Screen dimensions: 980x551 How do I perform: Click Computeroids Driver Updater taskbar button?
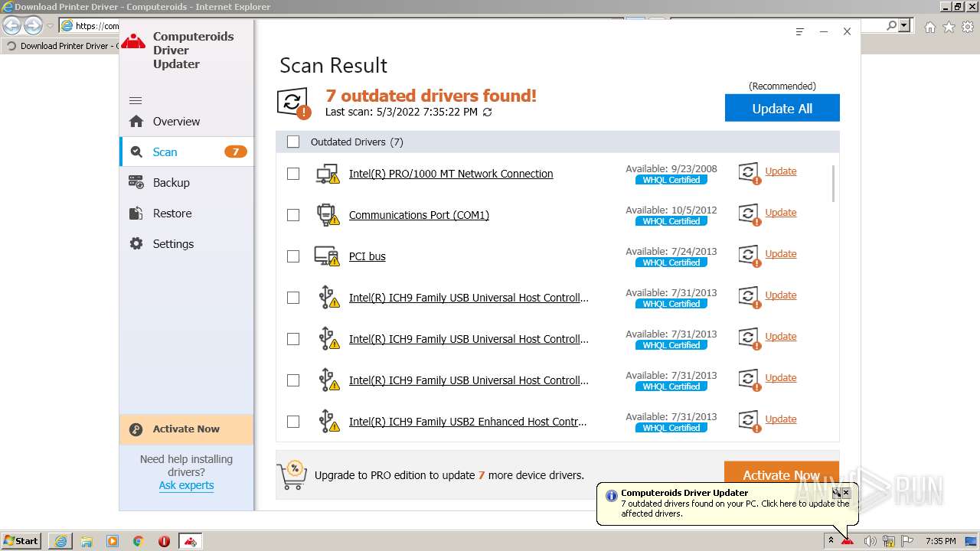pyautogui.click(x=191, y=541)
